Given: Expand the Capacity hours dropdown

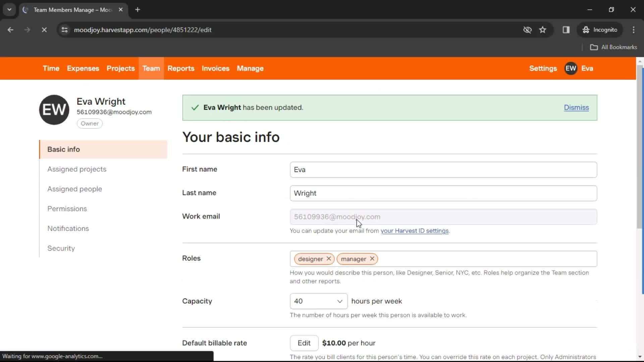Looking at the screenshot, I should point(318,301).
